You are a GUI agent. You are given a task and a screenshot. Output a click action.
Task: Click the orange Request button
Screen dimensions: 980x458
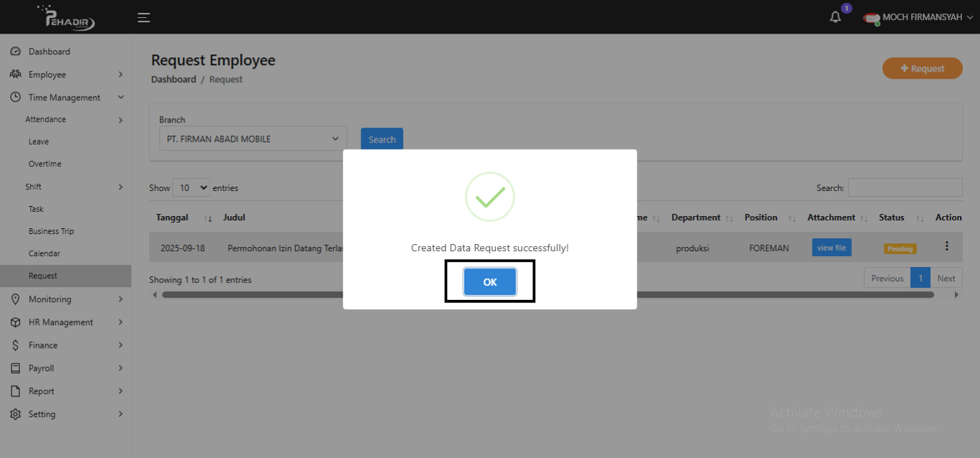click(x=922, y=69)
